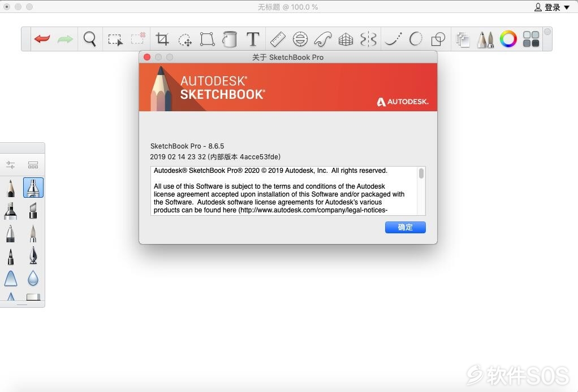Screen dimensions: 578x392
Task: Select the Pencil brush
Action: pyautogui.click(x=11, y=188)
